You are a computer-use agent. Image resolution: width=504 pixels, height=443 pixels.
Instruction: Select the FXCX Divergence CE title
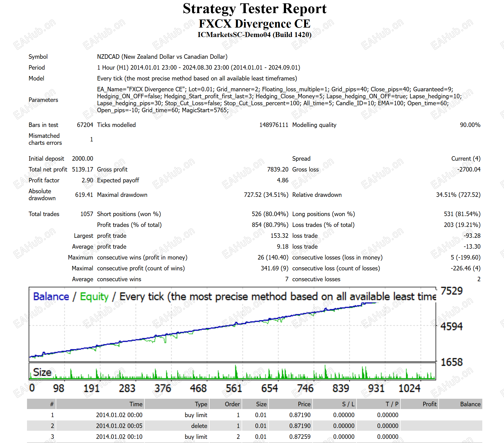click(254, 24)
